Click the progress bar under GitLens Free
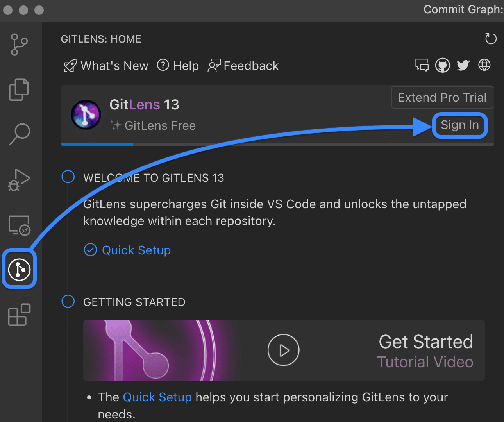Image resolution: width=504 pixels, height=422 pixels. 273,144
